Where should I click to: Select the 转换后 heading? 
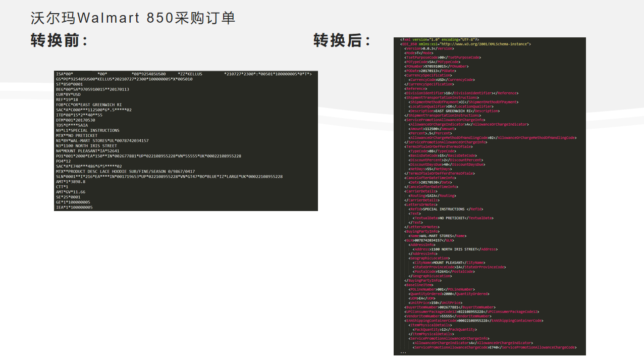(342, 40)
